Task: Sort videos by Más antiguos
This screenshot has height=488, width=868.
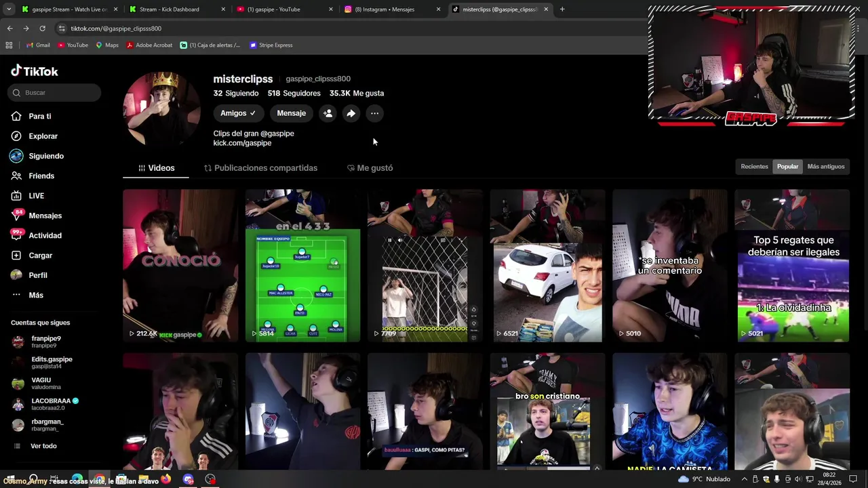Action: [826, 167]
